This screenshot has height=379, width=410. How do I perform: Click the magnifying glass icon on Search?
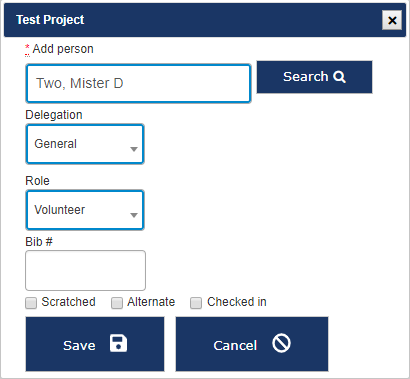click(x=339, y=77)
